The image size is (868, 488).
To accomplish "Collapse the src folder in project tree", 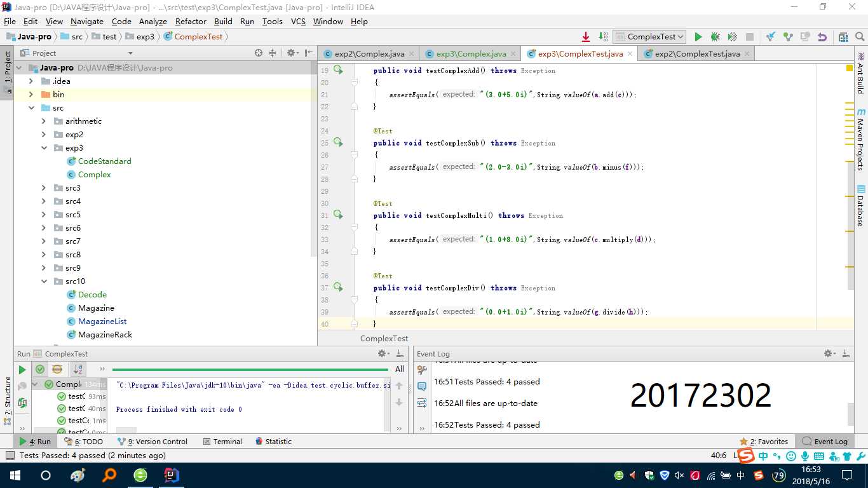I will click(x=31, y=108).
